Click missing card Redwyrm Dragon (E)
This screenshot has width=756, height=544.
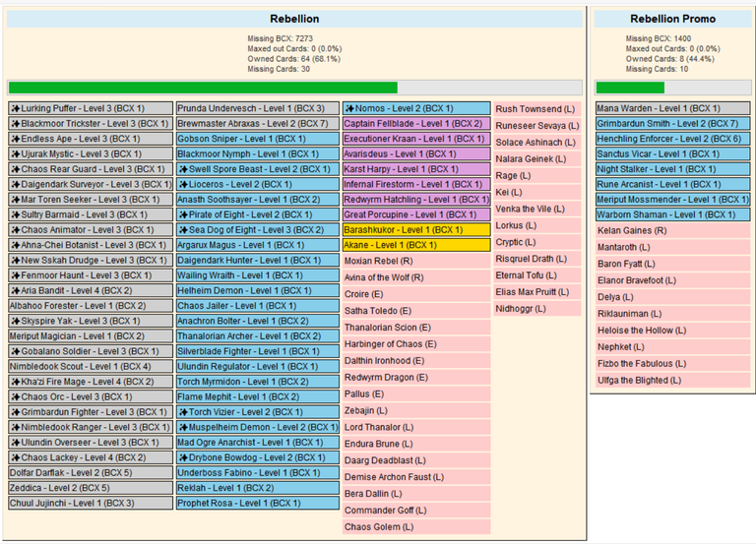pyautogui.click(x=416, y=378)
